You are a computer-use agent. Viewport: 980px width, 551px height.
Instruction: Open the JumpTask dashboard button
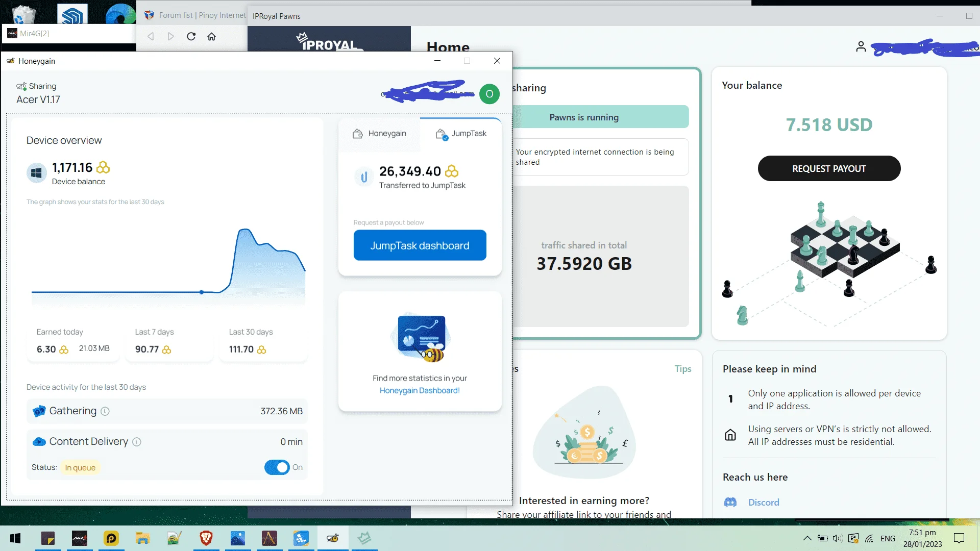(420, 245)
